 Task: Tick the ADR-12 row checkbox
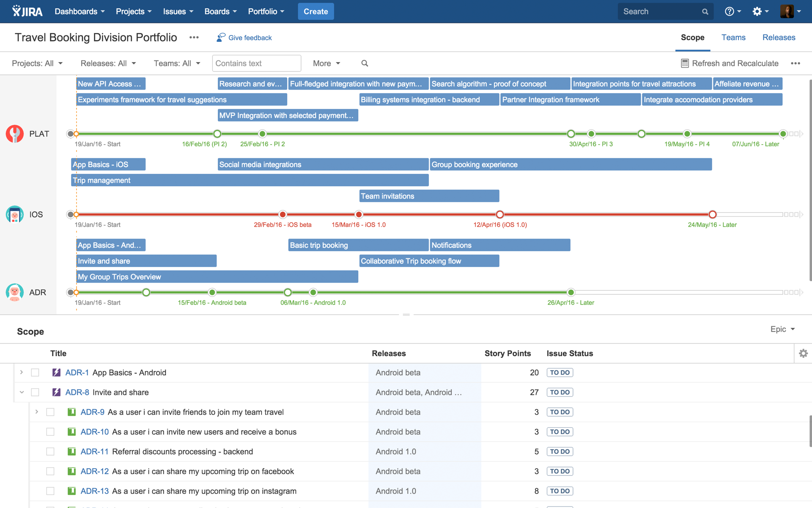click(50, 471)
